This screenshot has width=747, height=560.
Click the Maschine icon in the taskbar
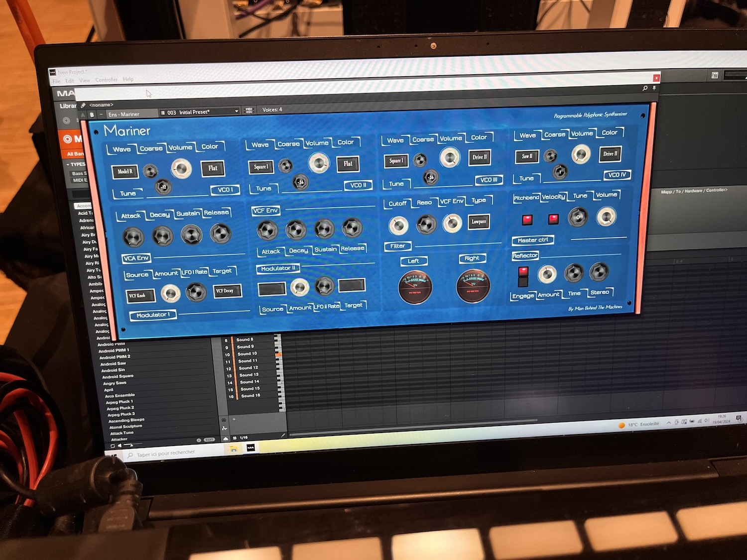point(250,448)
